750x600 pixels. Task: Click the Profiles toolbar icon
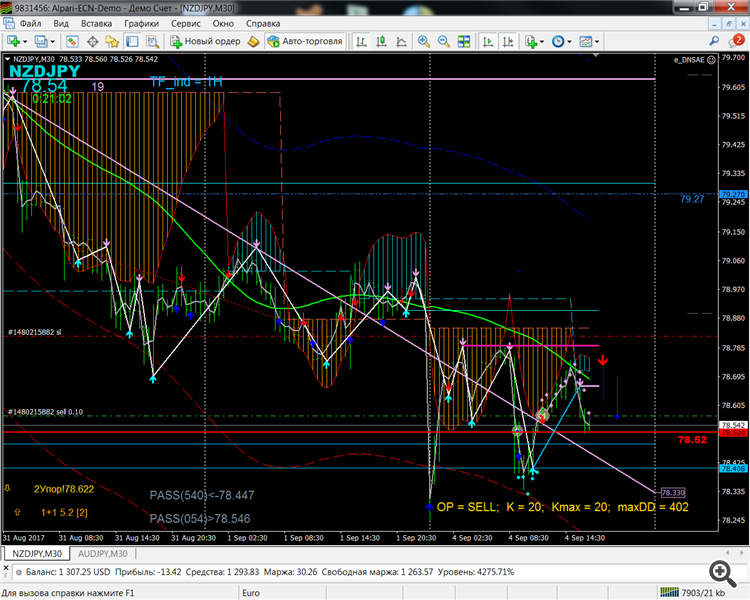click(x=41, y=42)
